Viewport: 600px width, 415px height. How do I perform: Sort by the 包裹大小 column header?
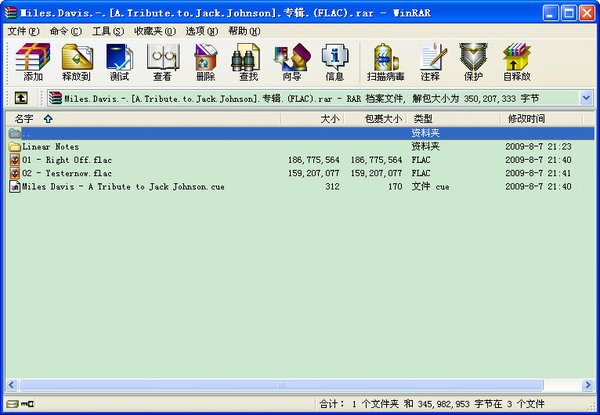(x=375, y=119)
